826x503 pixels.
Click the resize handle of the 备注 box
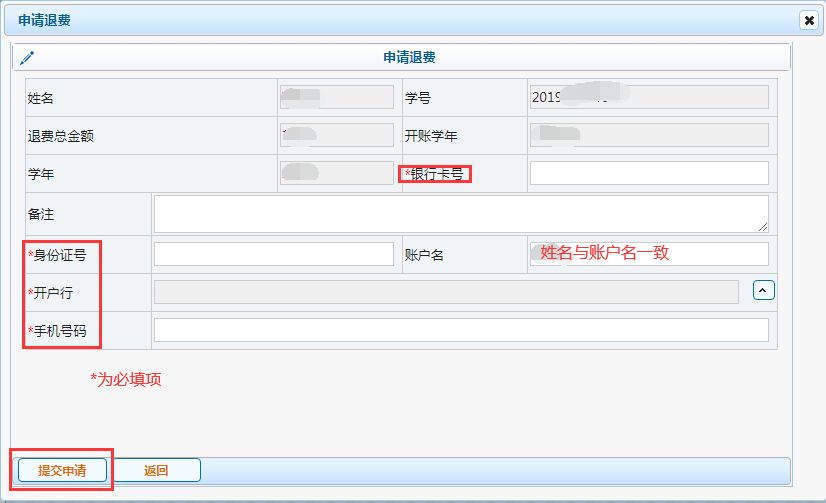[x=763, y=227]
